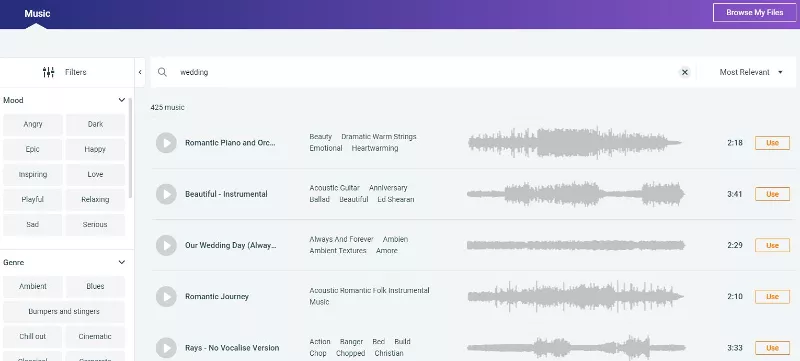This screenshot has width=800, height=361.
Task: Select the Cinematic genre filter
Action: 95,337
